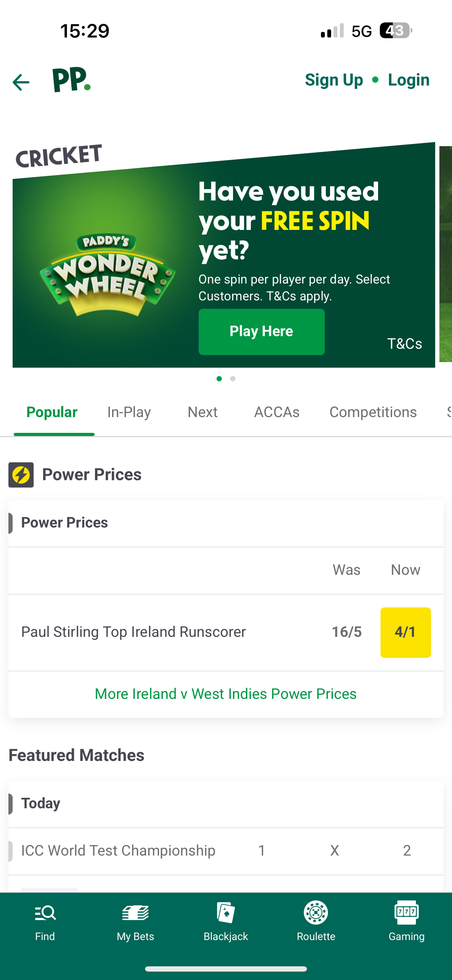Switch to the Competitions tab
452x980 pixels.
(x=373, y=412)
